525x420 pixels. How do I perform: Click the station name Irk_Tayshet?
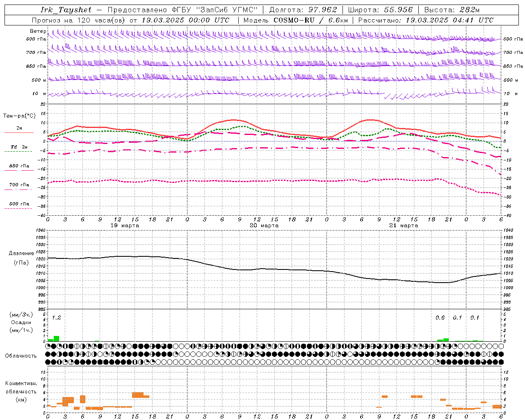click(66, 10)
